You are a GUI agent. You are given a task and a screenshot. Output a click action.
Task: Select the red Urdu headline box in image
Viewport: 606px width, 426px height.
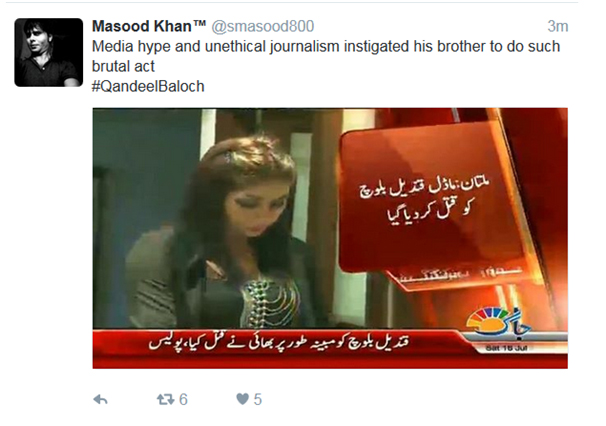425,201
